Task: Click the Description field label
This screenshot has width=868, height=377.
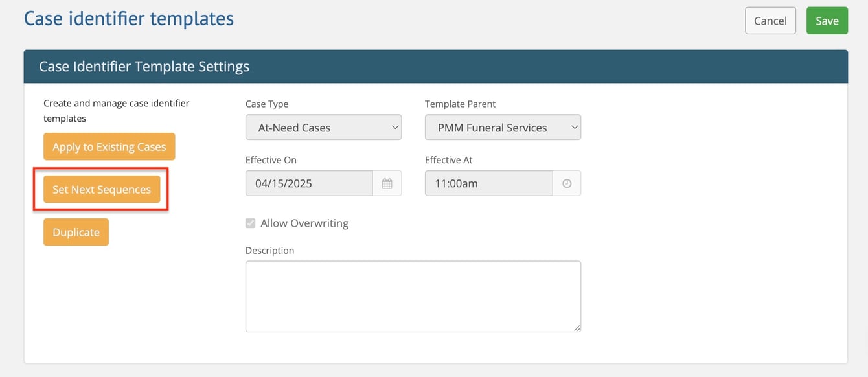Action: point(269,251)
